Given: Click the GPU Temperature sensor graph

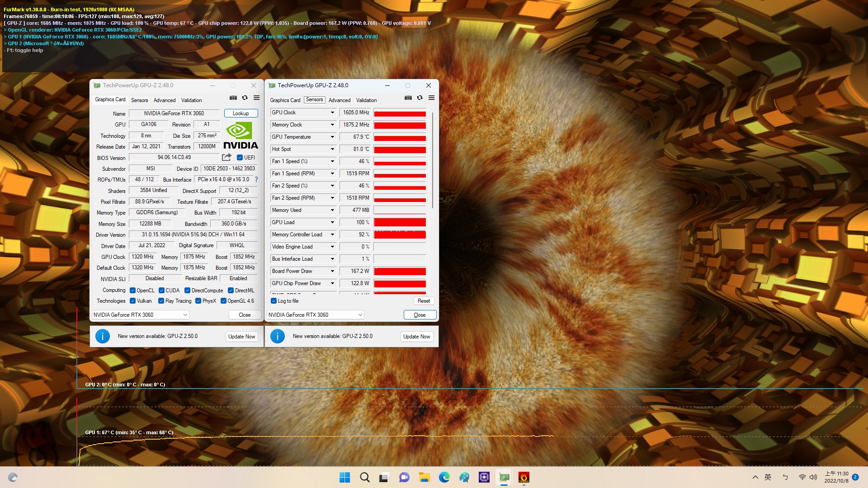Looking at the screenshot, I should point(400,137).
